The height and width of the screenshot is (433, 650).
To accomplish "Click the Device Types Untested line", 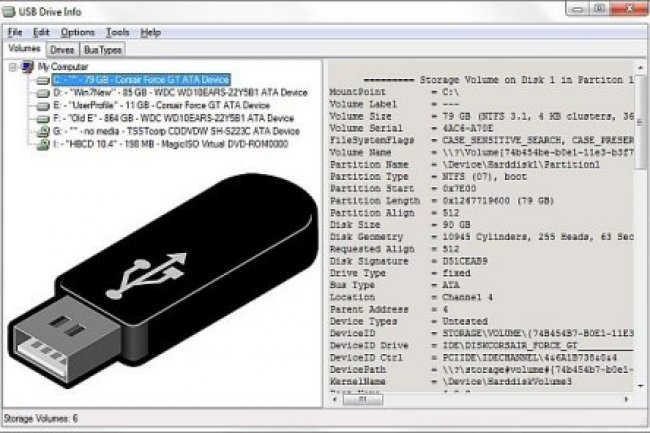I will [409, 322].
